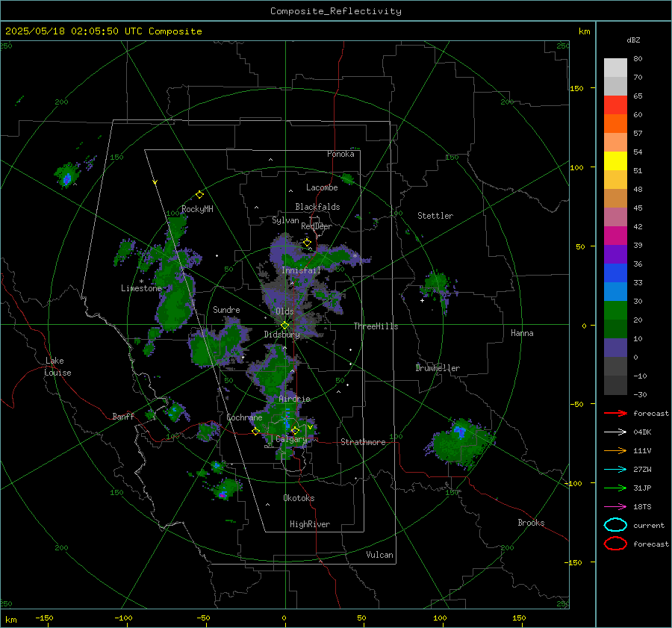Viewport: 672px width, 628px height.
Task: Click the Okotoks town label
Action: [299, 498]
